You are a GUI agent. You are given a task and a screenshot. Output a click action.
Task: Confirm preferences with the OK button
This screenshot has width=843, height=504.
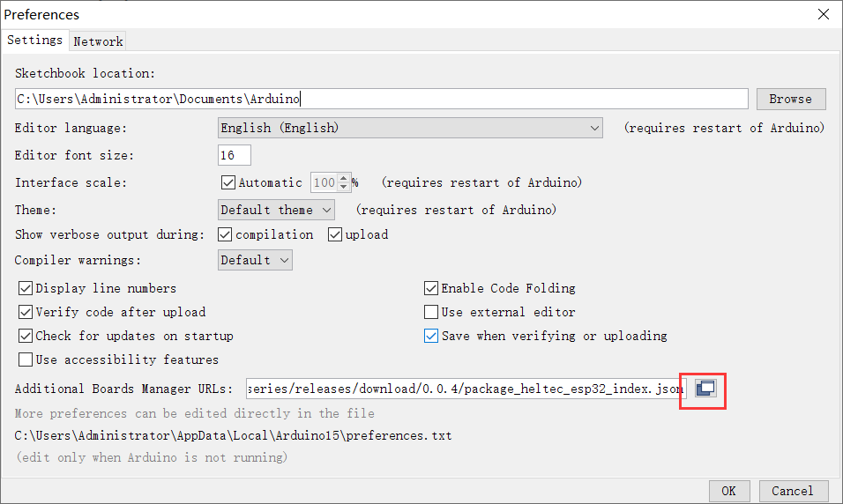(x=728, y=491)
